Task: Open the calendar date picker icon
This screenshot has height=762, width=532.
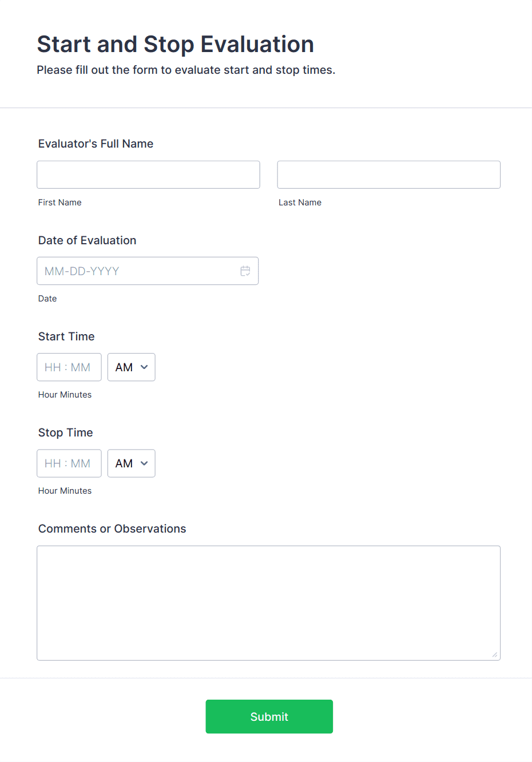Action: (x=245, y=271)
